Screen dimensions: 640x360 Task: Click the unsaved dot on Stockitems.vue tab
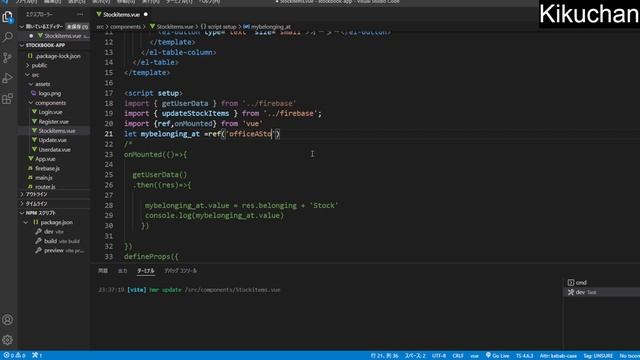coord(146,14)
